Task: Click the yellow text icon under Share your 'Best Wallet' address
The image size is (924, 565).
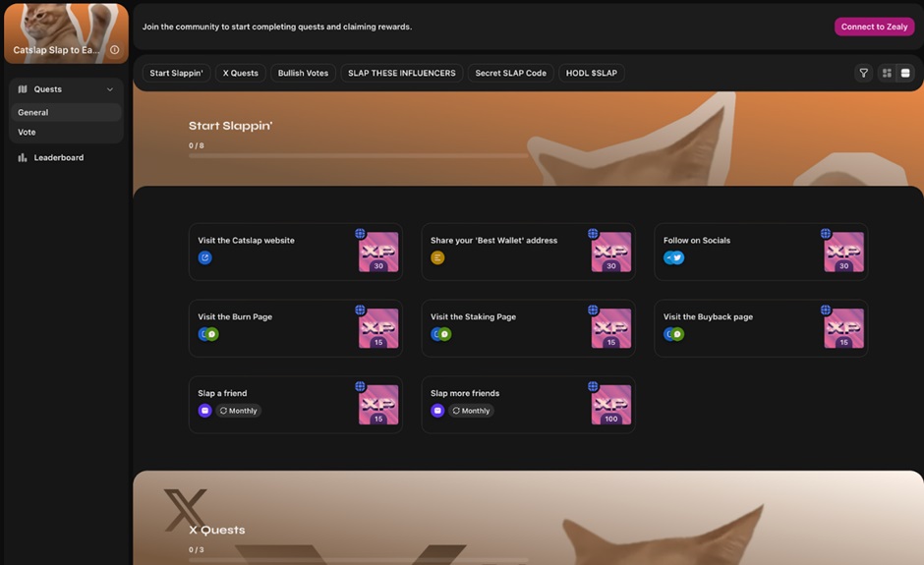Action: 437,257
